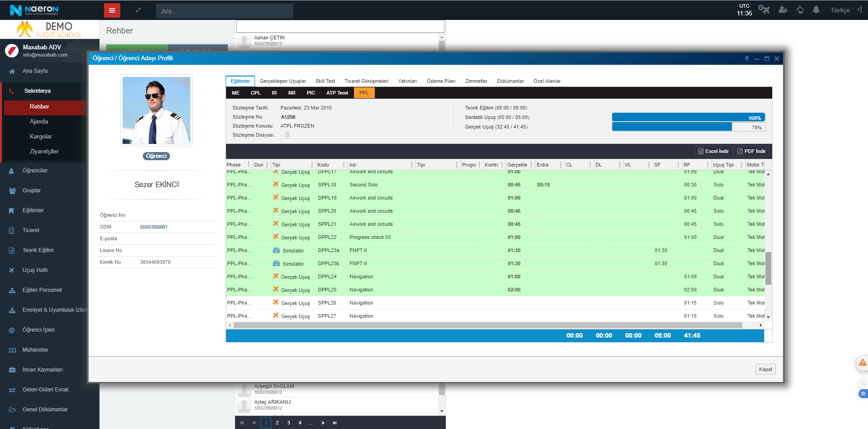Collapse the right panel via header arrow
The height and width of the screenshot is (429, 868).
859,10
